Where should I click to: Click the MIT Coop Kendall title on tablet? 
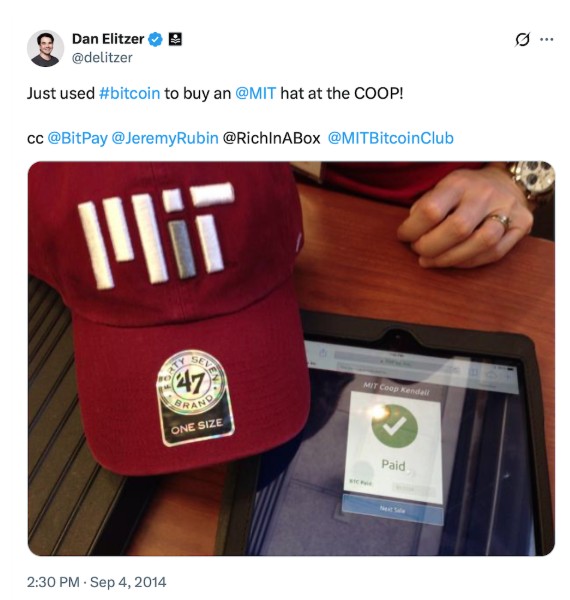tap(397, 389)
